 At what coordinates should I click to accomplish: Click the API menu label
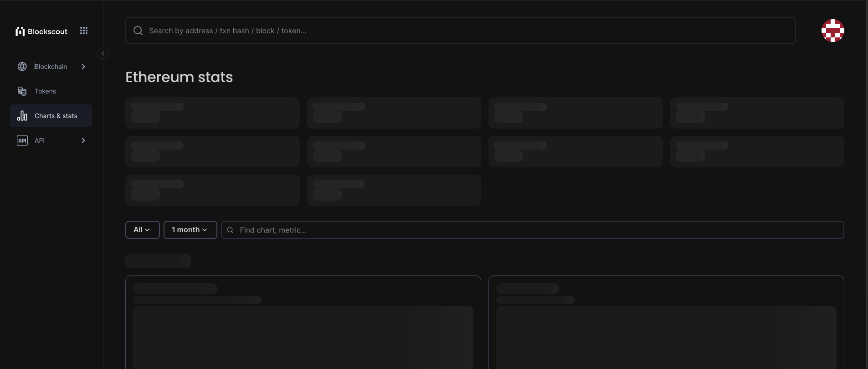click(x=40, y=140)
